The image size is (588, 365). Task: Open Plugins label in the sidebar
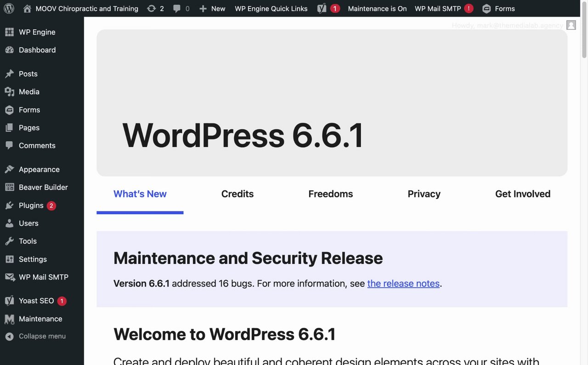31,205
